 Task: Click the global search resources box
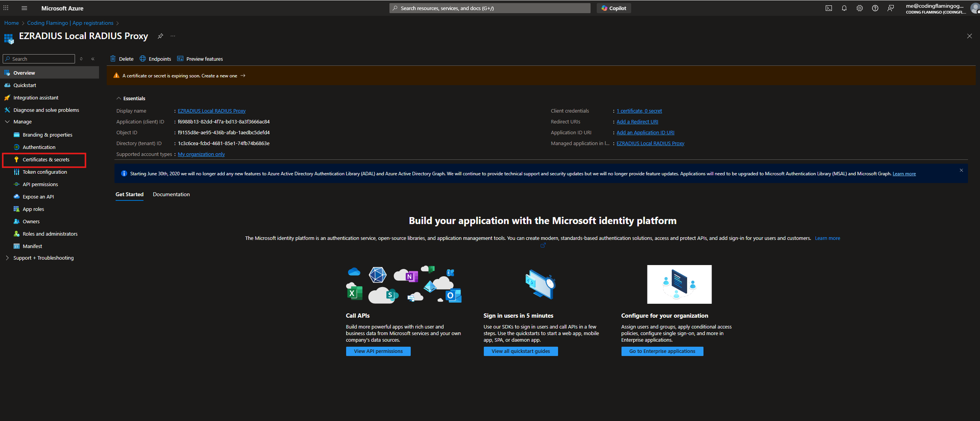(490, 8)
